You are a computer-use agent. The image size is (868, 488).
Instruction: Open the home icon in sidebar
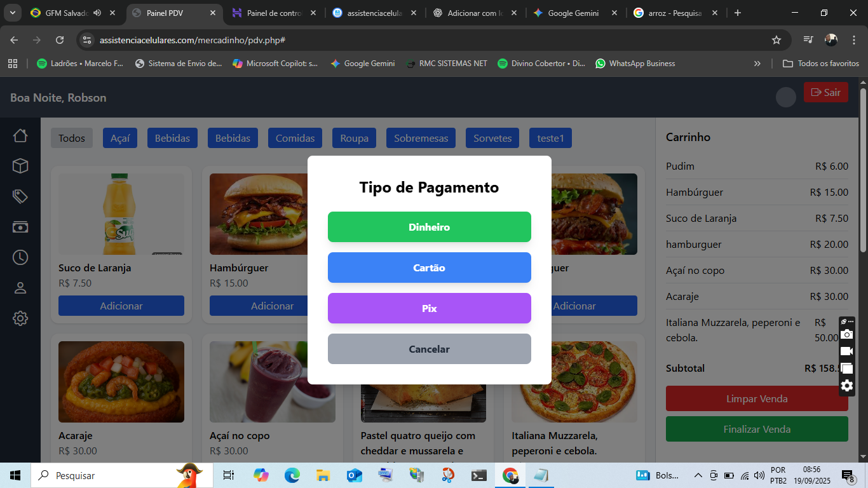click(20, 135)
